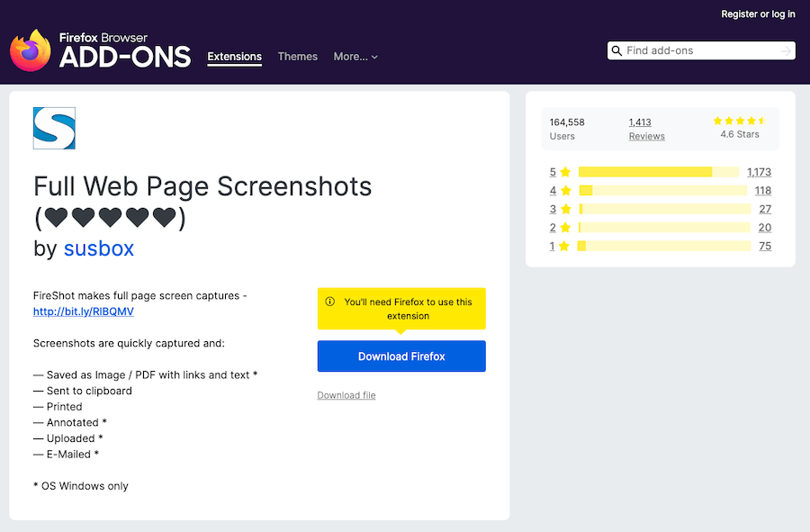This screenshot has width=810, height=532.
Task: Click the 'Uploaded *' line
Action: 68,438
